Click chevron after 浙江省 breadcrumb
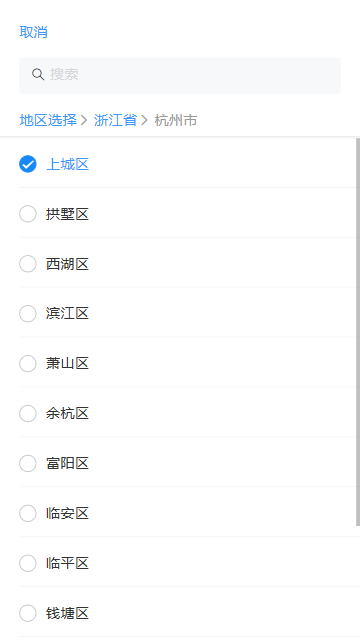The width and height of the screenshot is (360, 640). (x=144, y=120)
